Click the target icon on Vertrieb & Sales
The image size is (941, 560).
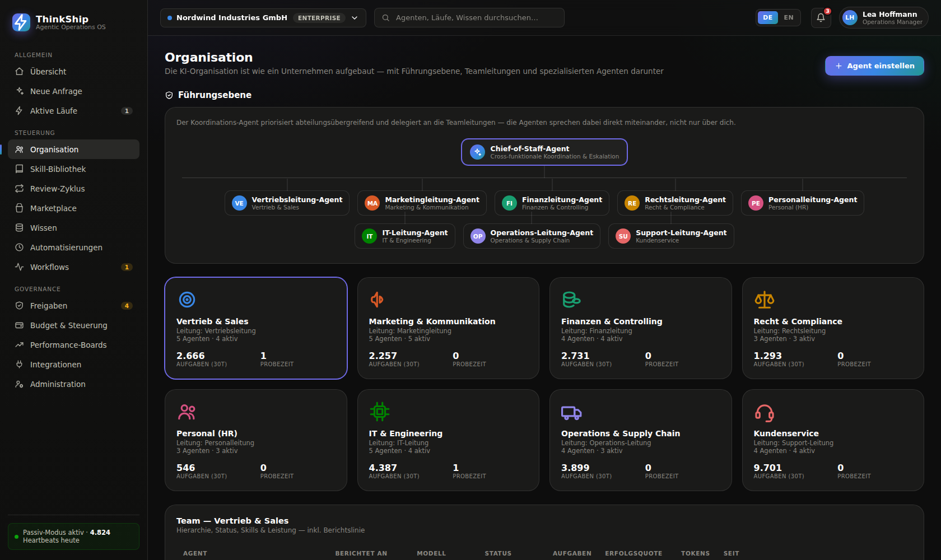coord(187,300)
